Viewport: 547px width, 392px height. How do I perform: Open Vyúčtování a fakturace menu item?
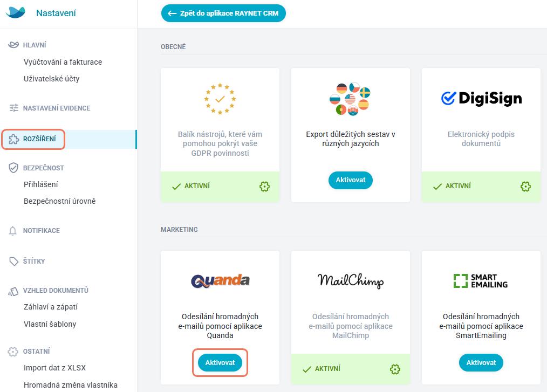63,62
